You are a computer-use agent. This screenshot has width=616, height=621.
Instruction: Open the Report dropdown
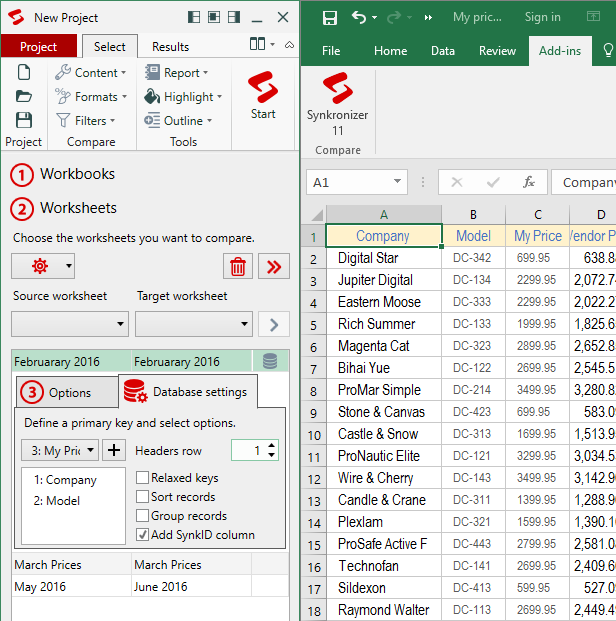176,73
